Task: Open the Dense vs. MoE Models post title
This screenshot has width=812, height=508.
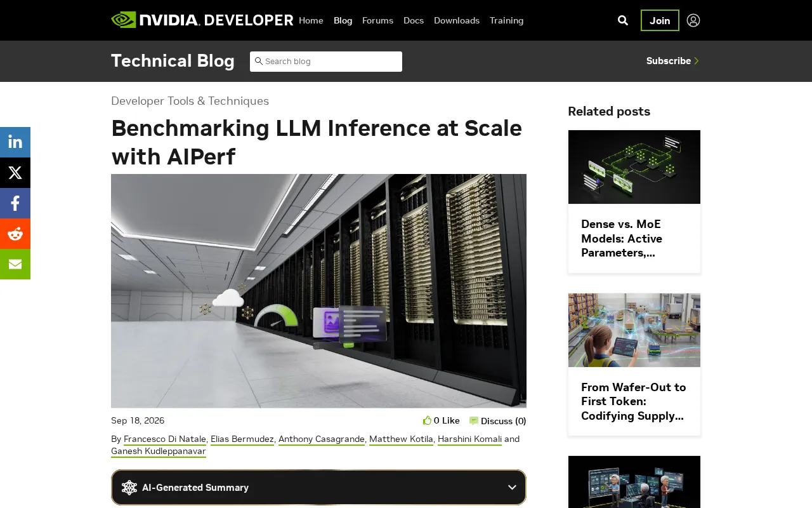Action: (623, 238)
